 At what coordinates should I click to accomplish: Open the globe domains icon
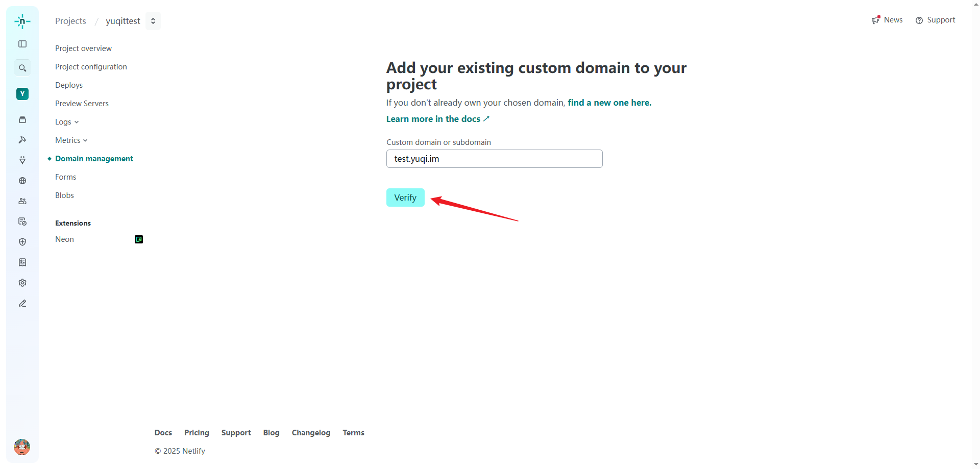[x=22, y=181]
